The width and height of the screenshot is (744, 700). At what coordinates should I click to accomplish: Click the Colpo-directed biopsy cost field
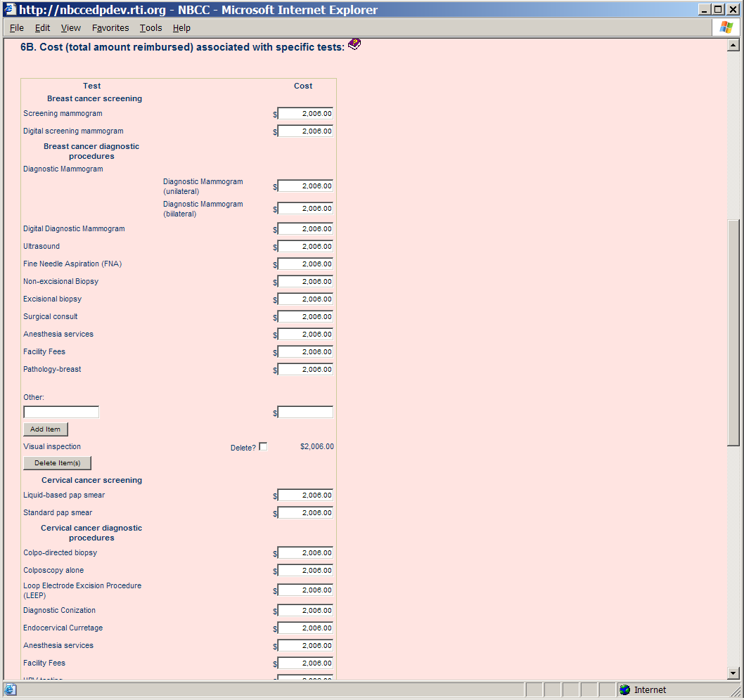pyautogui.click(x=305, y=553)
